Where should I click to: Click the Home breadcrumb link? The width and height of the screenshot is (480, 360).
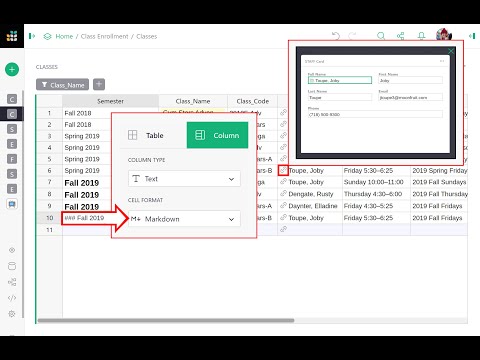(x=64, y=36)
